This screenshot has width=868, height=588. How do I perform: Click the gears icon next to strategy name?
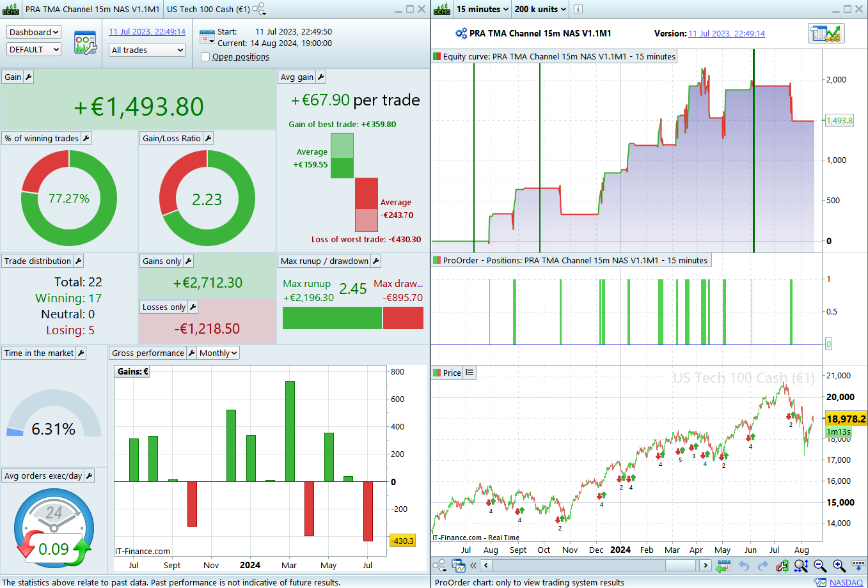tap(461, 33)
